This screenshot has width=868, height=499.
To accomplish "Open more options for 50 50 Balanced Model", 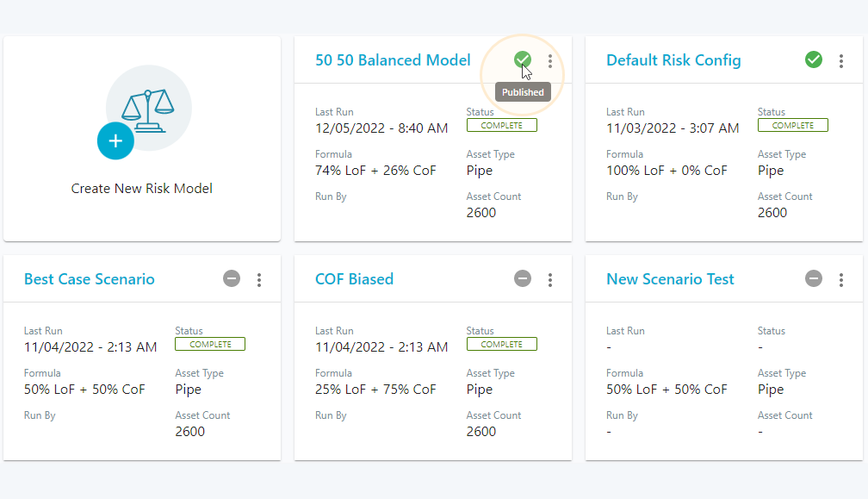I will tap(550, 60).
